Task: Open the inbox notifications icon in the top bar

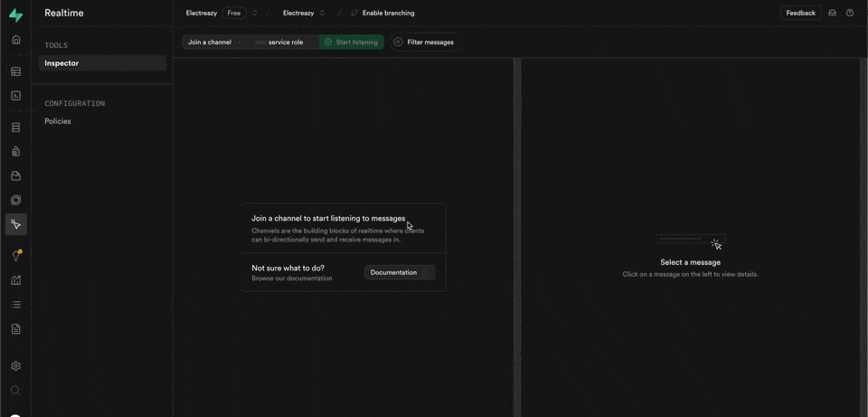Action: [832, 14]
